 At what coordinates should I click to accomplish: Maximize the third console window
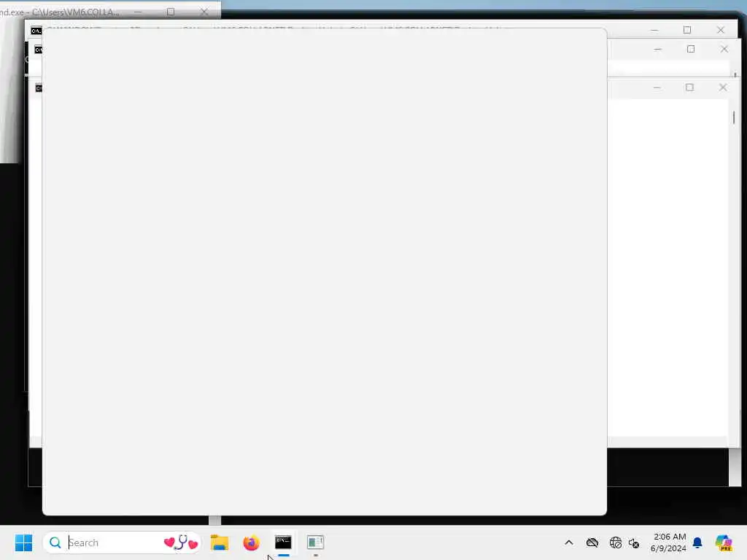tap(689, 87)
